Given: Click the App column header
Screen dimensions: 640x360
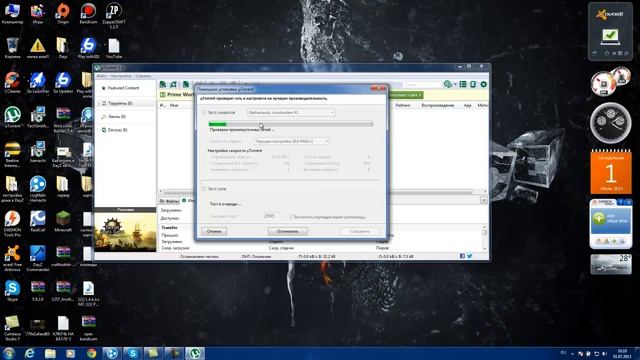Looking at the screenshot, I should [467, 105].
